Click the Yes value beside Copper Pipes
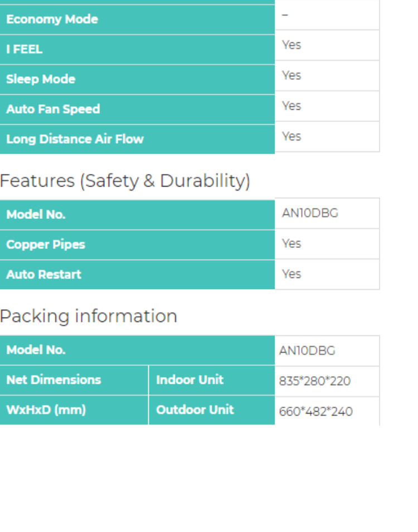Screen dimensions: 418x532 pyautogui.click(x=291, y=243)
